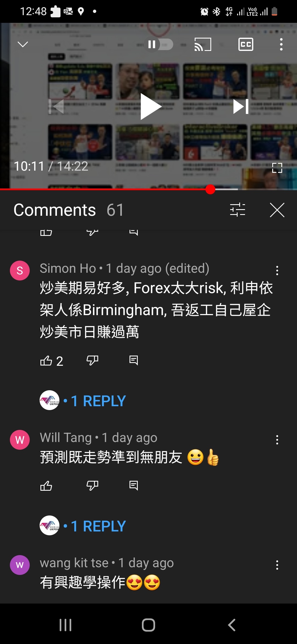Toggle the autoplay switch
The height and width of the screenshot is (644, 297).
pos(159,44)
